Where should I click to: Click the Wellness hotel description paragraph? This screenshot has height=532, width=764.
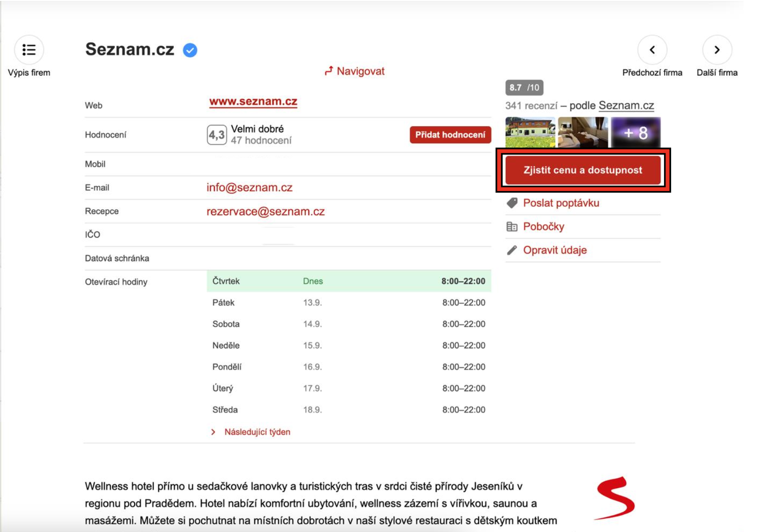point(321,503)
